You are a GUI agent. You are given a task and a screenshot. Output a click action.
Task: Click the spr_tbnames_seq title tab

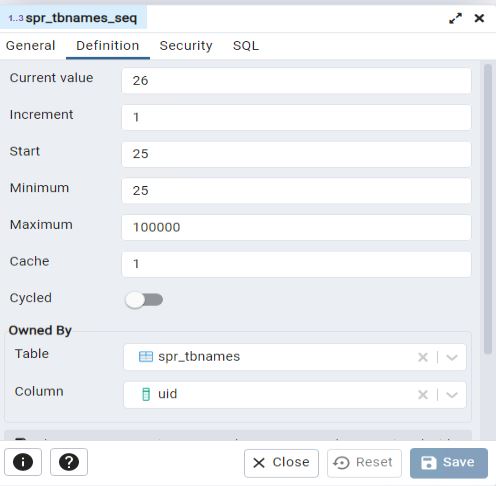tap(73, 18)
